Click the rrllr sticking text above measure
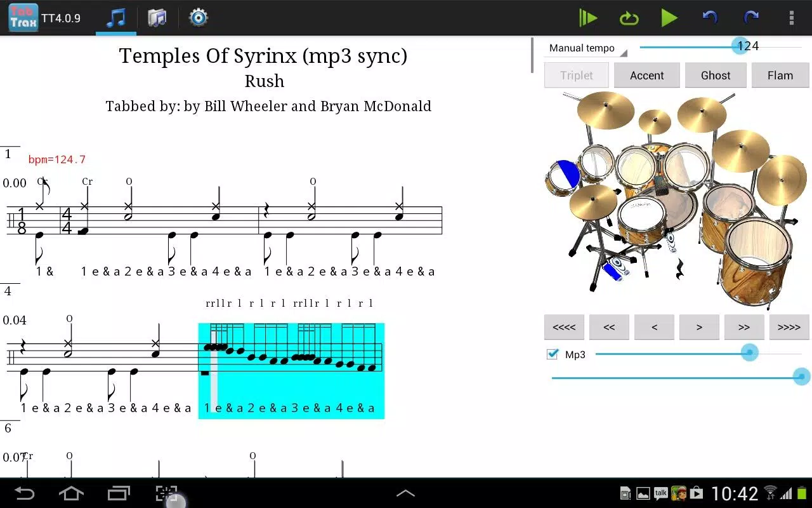 tap(219, 304)
